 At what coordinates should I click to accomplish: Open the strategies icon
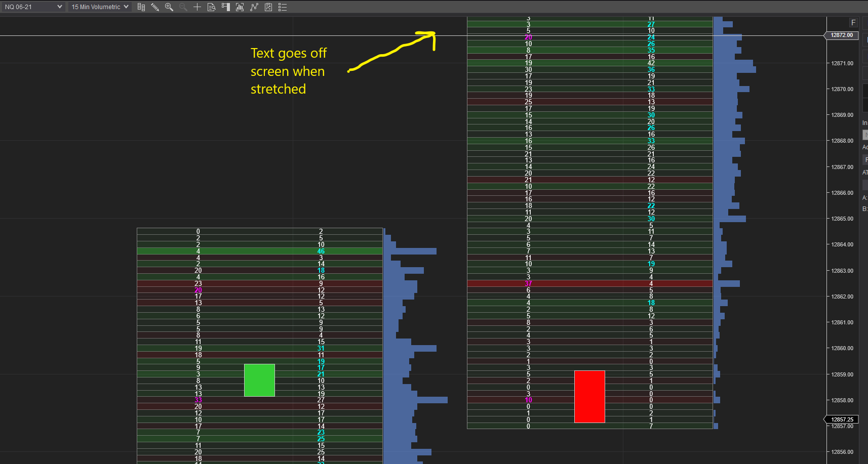(x=268, y=7)
